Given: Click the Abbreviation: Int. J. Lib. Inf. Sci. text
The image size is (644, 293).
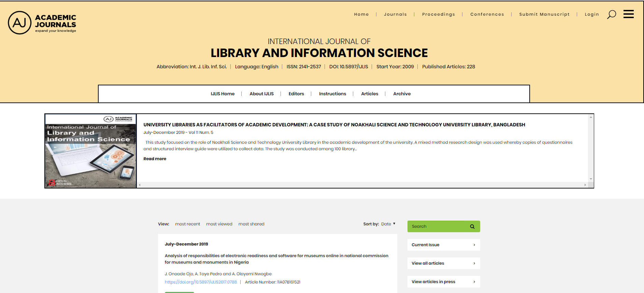Looking at the screenshot, I should click(x=192, y=67).
